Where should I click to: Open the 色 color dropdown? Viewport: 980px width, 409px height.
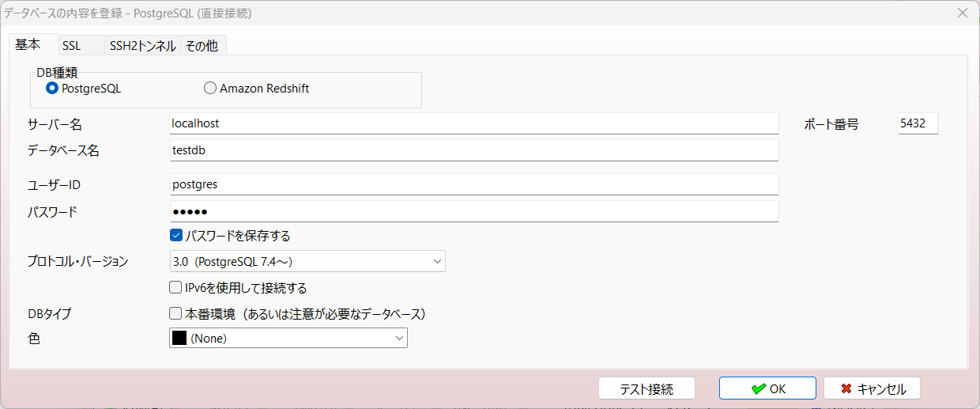(x=288, y=338)
